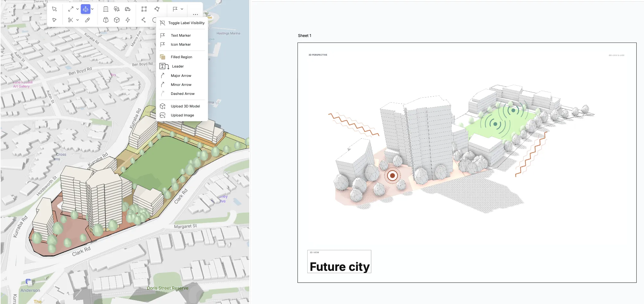Click the trees tool icon

point(117,9)
